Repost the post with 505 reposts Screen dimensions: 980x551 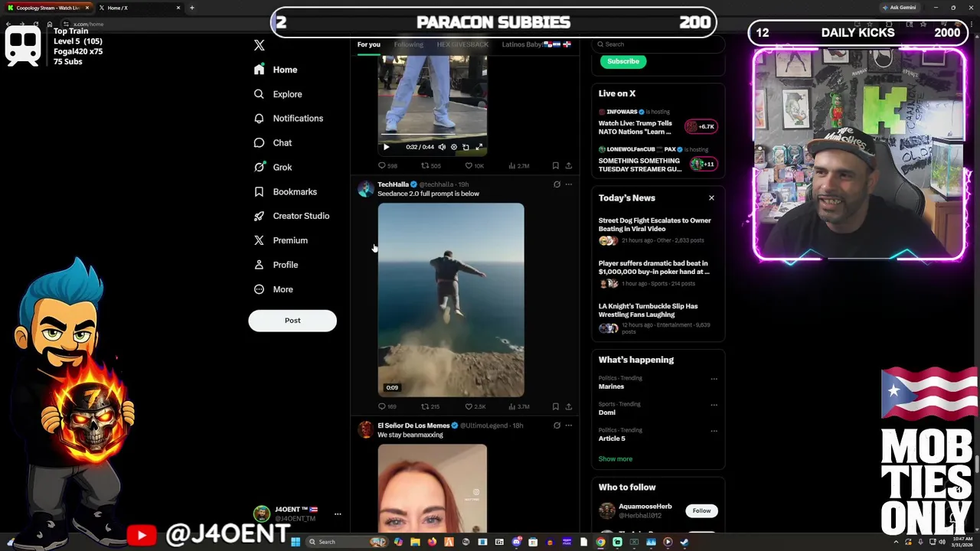coord(431,165)
